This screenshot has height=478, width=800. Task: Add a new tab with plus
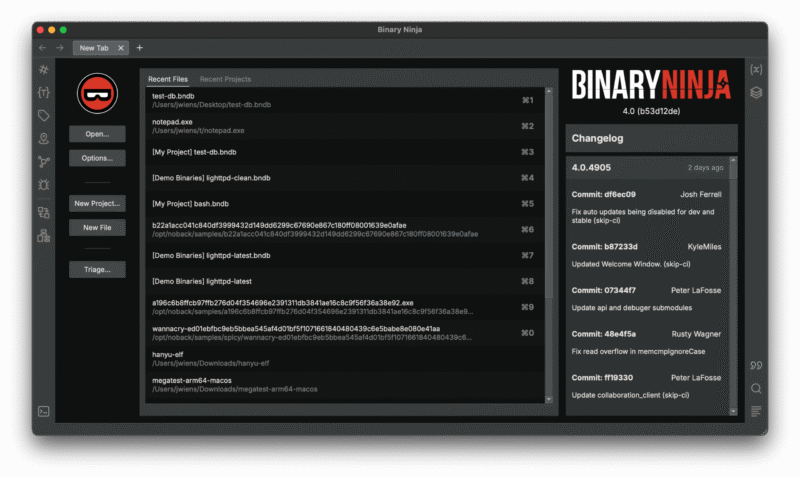pyautogui.click(x=139, y=47)
